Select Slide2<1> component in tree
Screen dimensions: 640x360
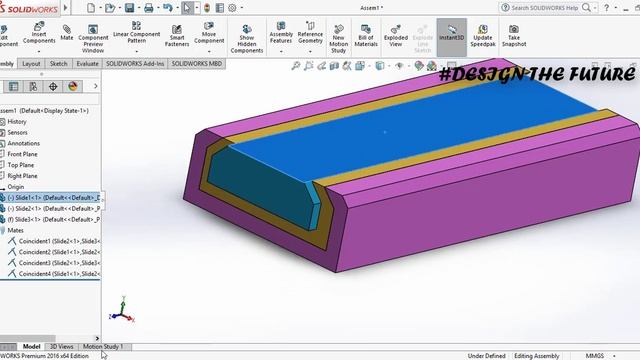(50, 209)
